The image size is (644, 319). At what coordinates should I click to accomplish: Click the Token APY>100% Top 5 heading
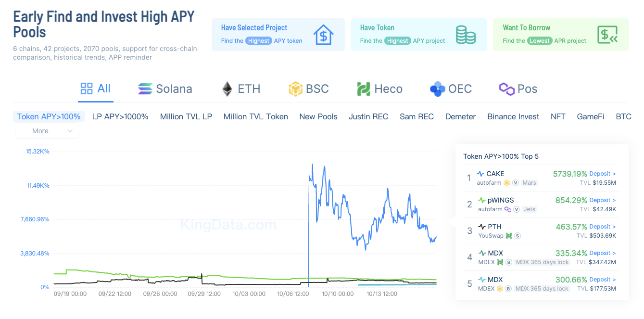point(501,156)
